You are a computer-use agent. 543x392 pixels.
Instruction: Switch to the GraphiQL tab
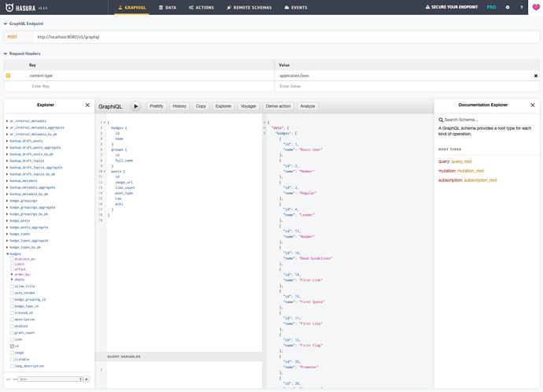(x=132, y=7)
